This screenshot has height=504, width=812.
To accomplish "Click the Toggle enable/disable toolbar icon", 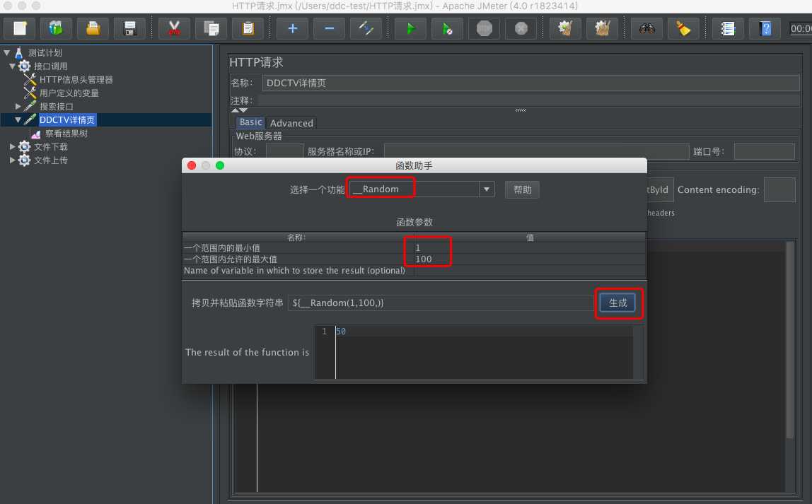I will (x=366, y=28).
